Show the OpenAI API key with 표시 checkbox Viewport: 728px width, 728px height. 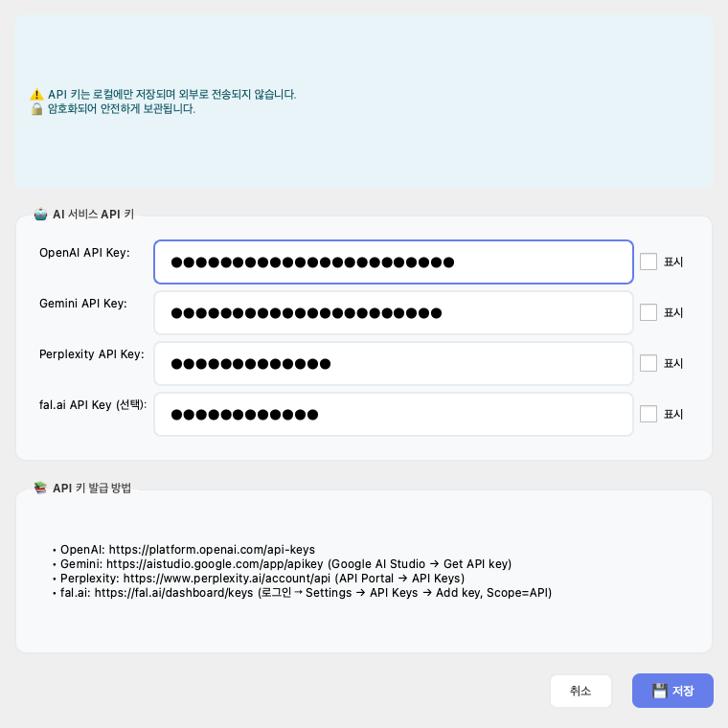[648, 262]
